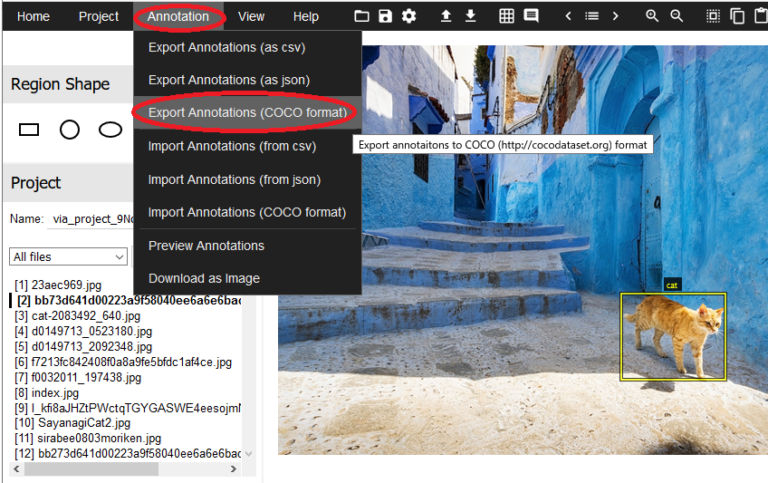Go to next image arrow

(x=615, y=16)
